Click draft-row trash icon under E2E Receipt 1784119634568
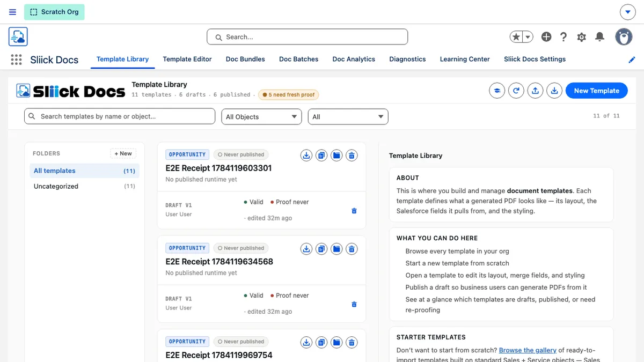This screenshot has height=362, width=644. (354, 304)
